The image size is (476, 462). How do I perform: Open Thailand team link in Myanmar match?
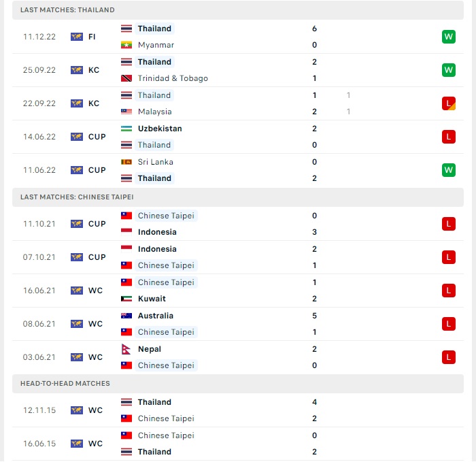coord(154,29)
